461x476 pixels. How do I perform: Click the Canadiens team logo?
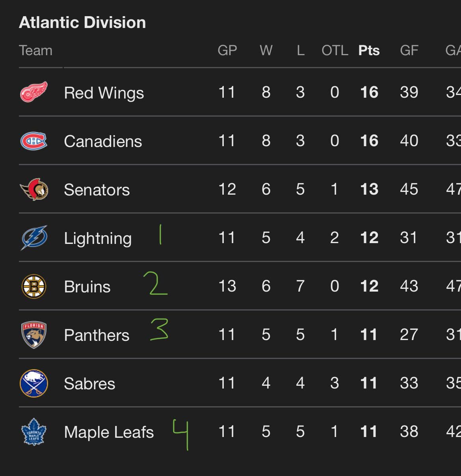click(34, 141)
